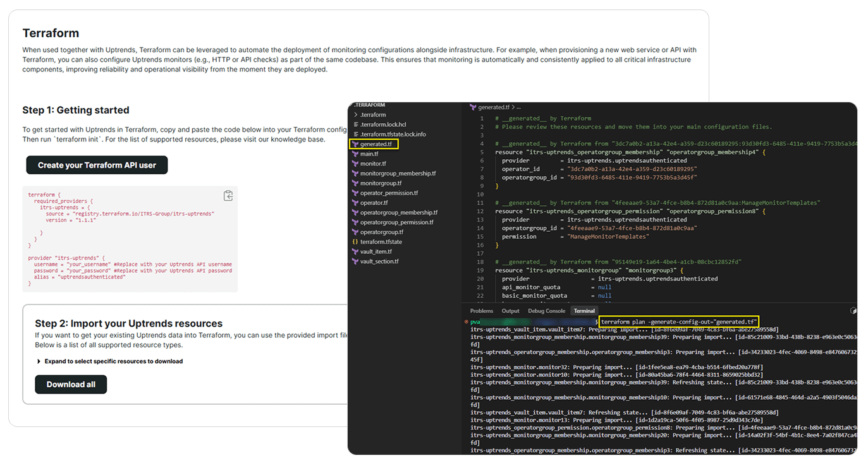Open monitor.tf via its purple Terraform icon
The image size is (868, 468).
pyautogui.click(x=355, y=163)
